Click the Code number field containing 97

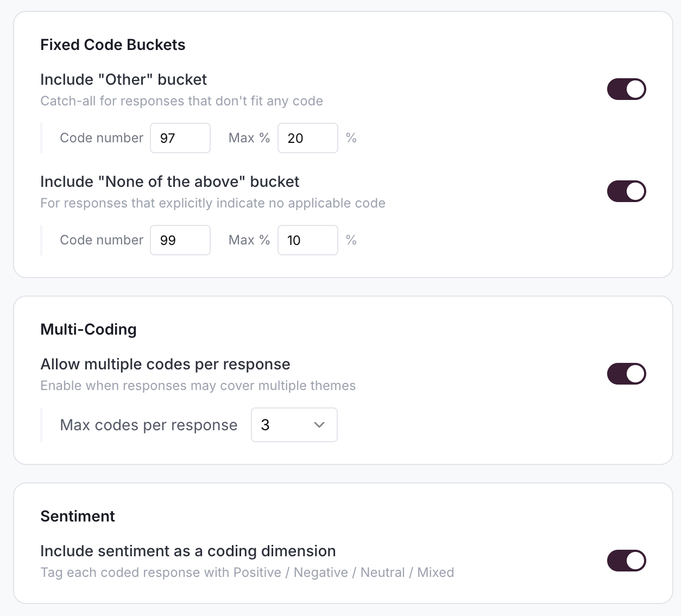pyautogui.click(x=180, y=138)
